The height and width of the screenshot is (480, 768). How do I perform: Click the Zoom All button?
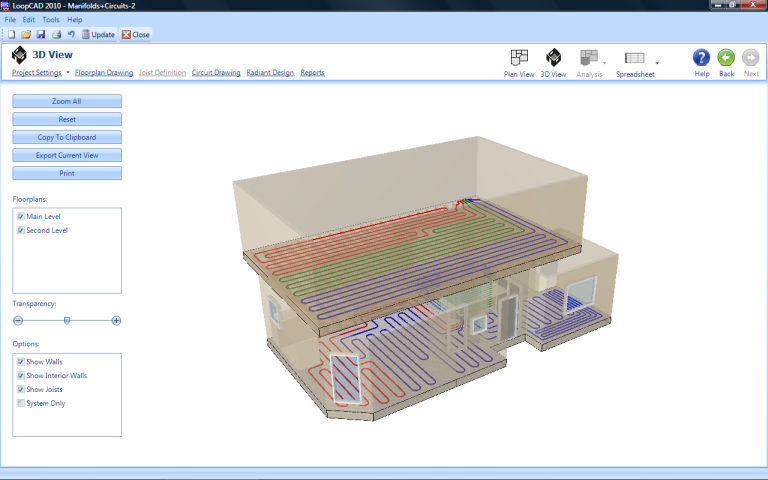(x=67, y=101)
